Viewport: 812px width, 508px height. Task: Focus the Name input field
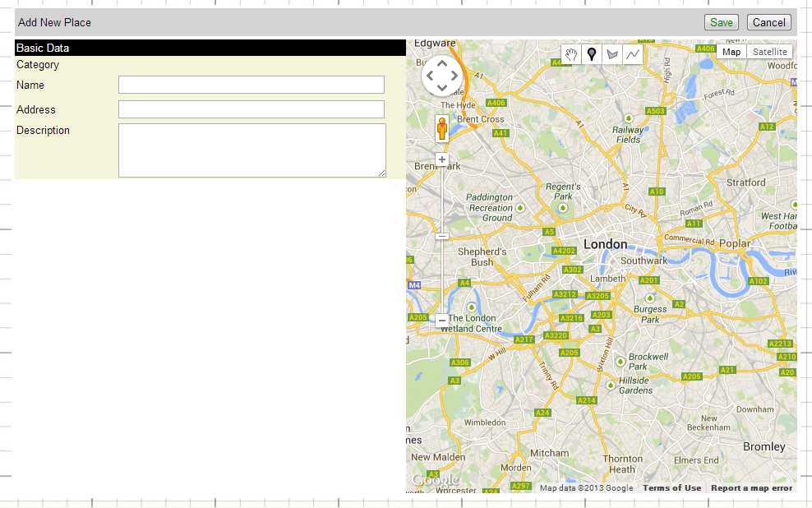pyautogui.click(x=251, y=85)
